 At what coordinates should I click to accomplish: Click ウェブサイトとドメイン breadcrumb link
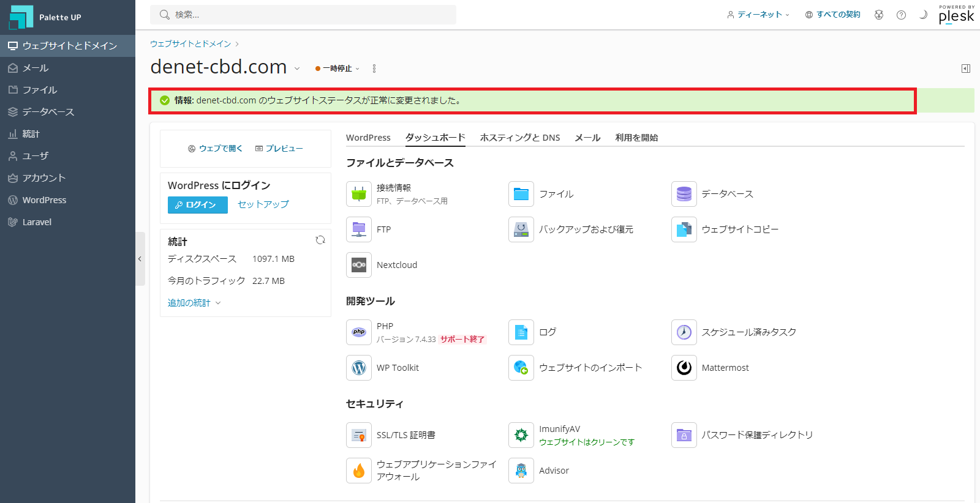coord(190,44)
